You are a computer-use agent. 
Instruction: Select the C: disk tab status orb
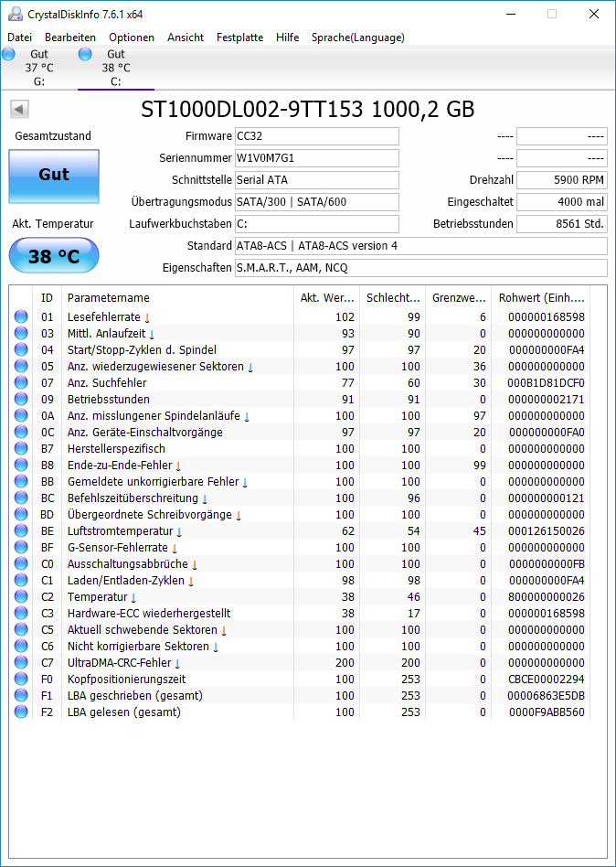85,54
